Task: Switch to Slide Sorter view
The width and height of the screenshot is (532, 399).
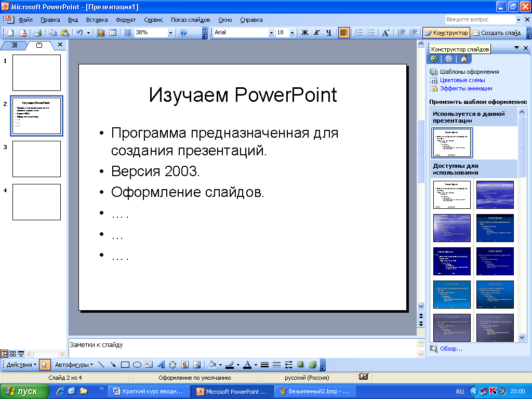Action: click(x=12, y=354)
